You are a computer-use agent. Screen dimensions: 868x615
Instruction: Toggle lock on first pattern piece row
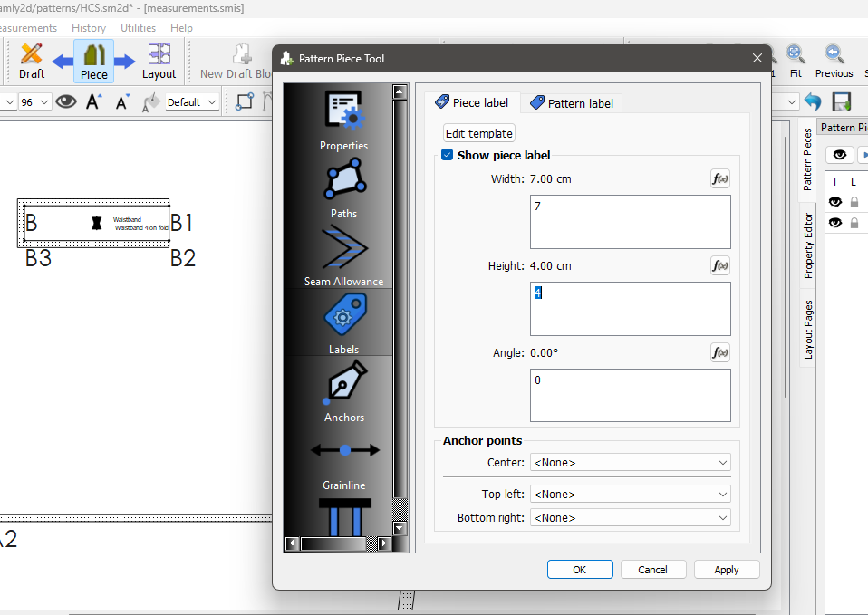click(854, 202)
